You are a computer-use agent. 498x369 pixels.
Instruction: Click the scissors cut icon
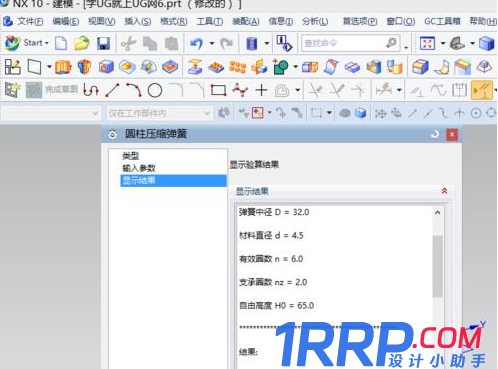pyautogui.click(x=128, y=43)
